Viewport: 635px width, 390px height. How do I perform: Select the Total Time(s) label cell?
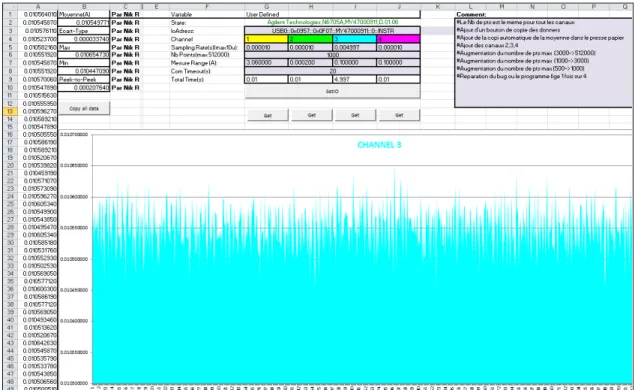click(x=207, y=79)
